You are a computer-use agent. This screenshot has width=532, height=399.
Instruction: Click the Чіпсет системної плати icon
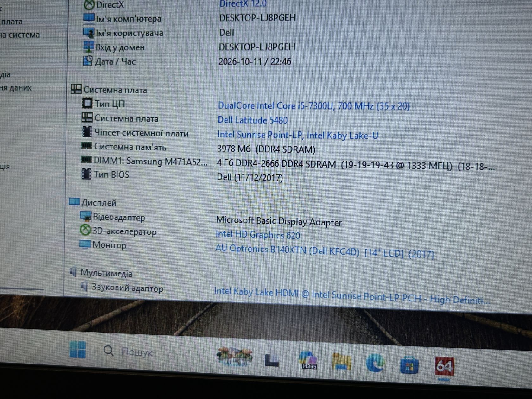coord(86,132)
